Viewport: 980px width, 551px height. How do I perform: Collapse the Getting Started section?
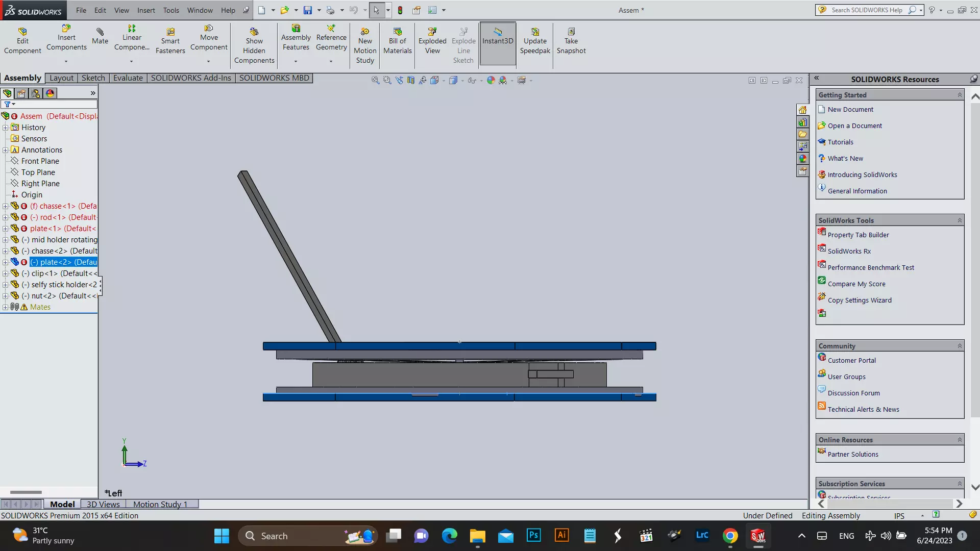(x=960, y=95)
